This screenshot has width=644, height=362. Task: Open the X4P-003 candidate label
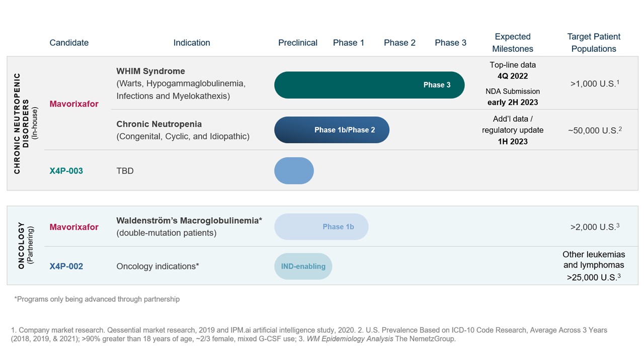[66, 171]
